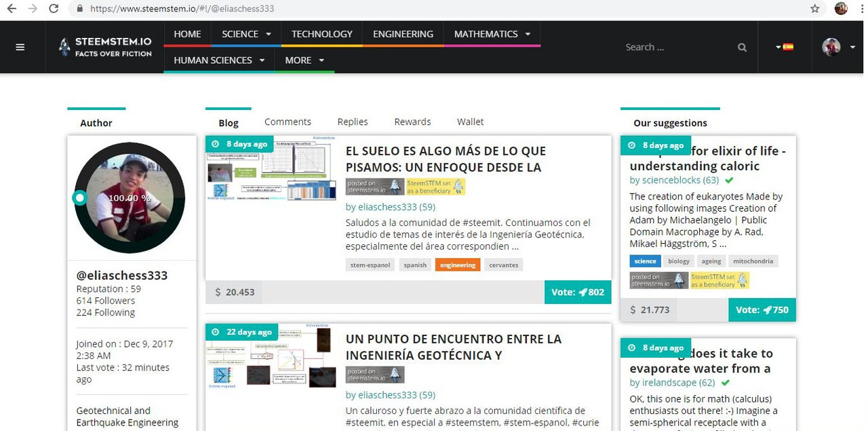Open the hamburger sidebar menu
Screen dimensions: 868x431
click(x=20, y=47)
